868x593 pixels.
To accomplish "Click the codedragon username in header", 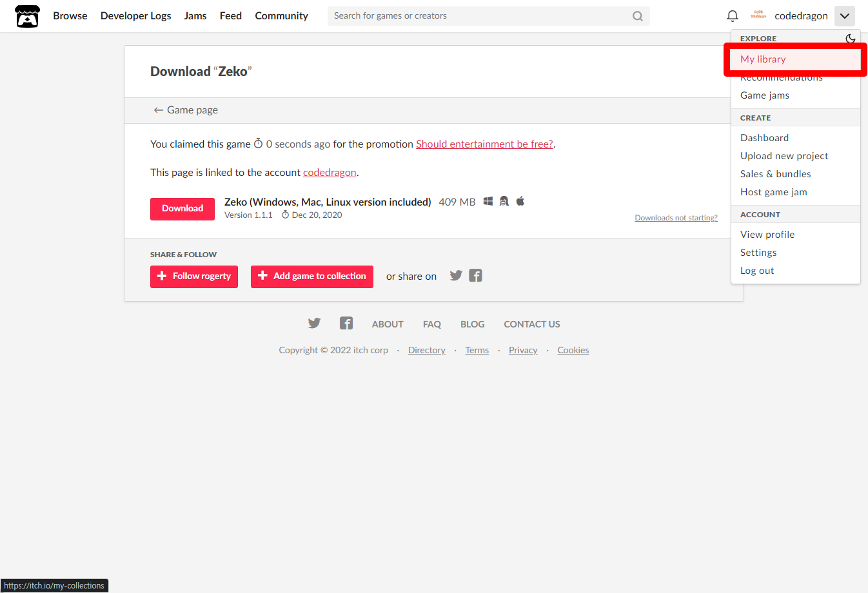I will tap(801, 16).
